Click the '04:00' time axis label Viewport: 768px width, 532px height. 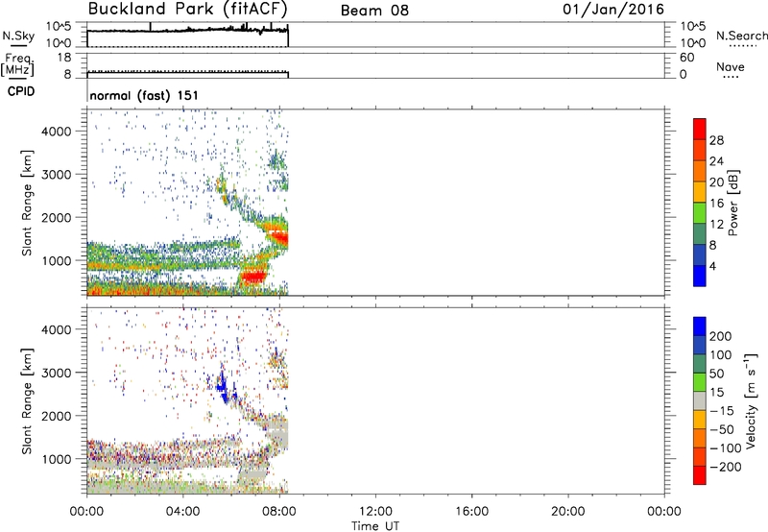click(x=182, y=512)
